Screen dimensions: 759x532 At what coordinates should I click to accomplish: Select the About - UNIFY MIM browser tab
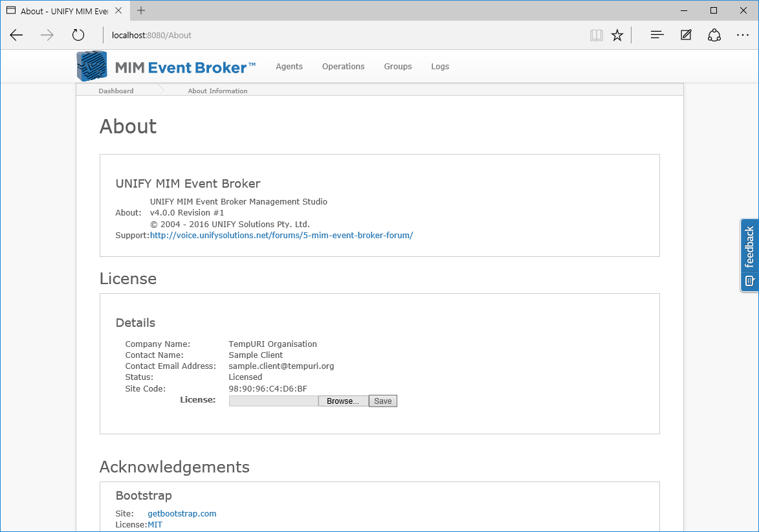tap(64, 10)
